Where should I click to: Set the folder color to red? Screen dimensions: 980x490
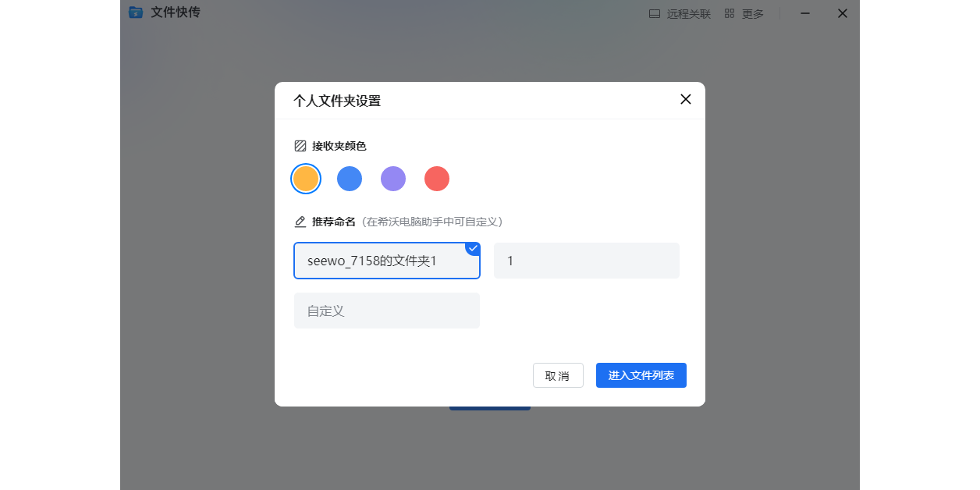[x=437, y=179]
